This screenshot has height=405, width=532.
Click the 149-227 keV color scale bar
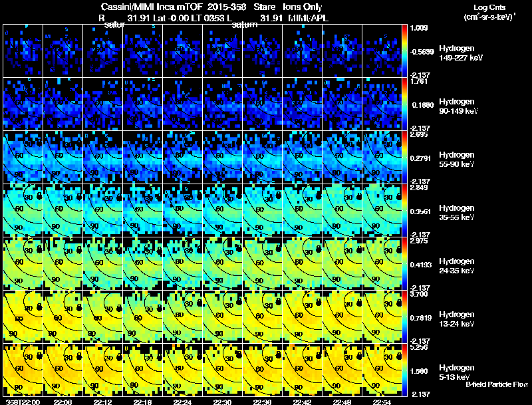pyautogui.click(x=404, y=51)
